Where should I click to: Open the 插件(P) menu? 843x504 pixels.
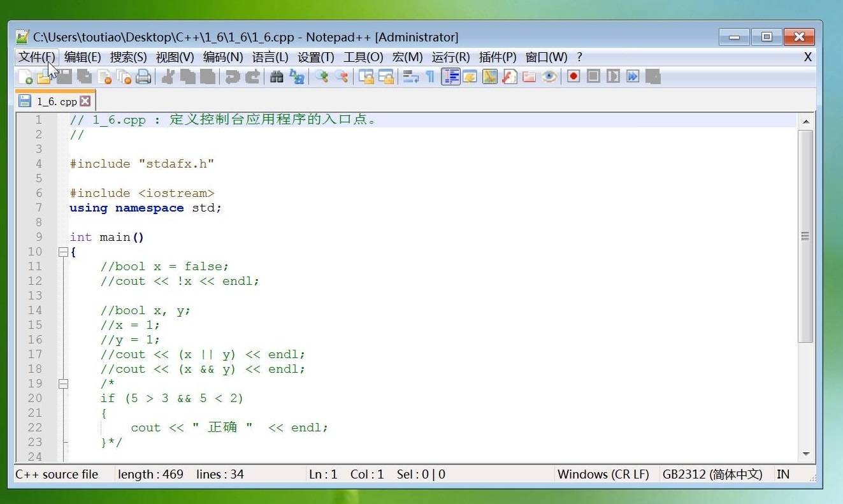(x=498, y=57)
